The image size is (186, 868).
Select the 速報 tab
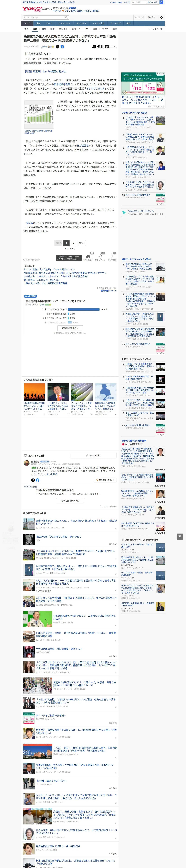38,24
